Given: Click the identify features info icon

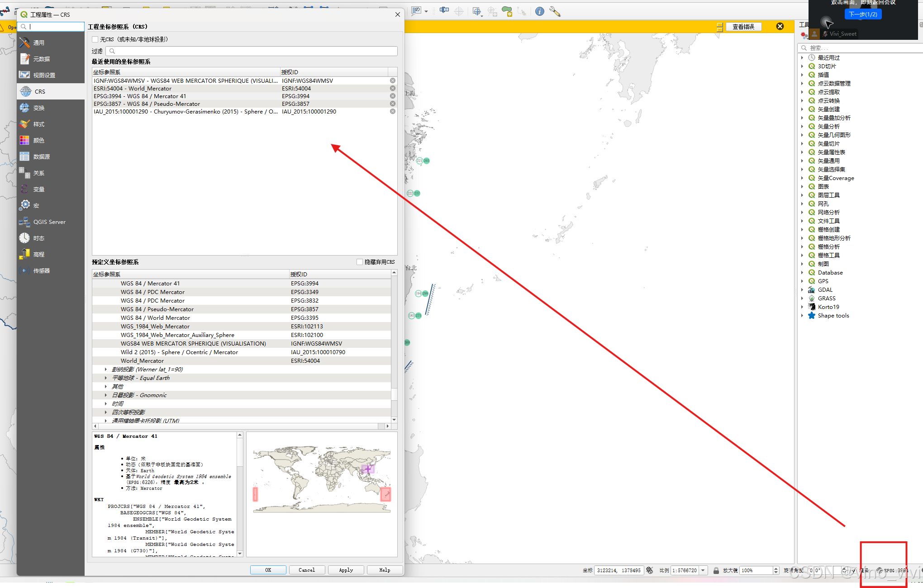Looking at the screenshot, I should [x=539, y=12].
